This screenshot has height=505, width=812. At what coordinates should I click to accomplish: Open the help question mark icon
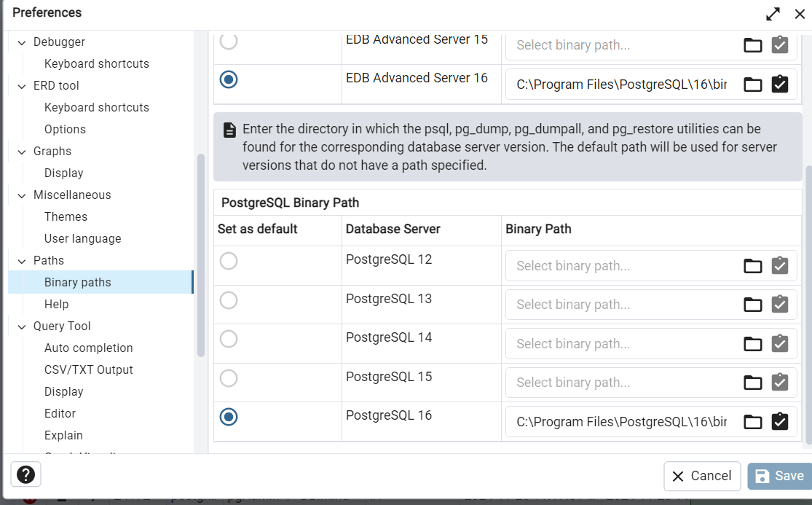[25, 475]
